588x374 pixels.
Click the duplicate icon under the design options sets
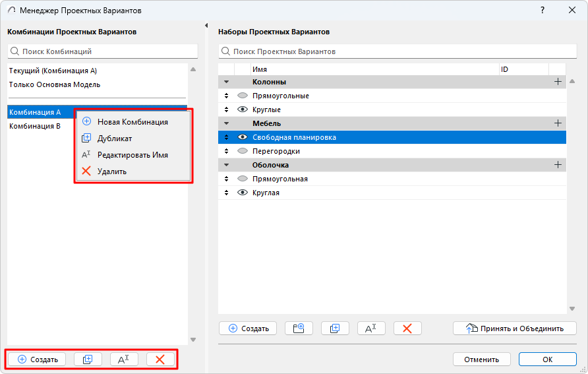click(x=335, y=328)
